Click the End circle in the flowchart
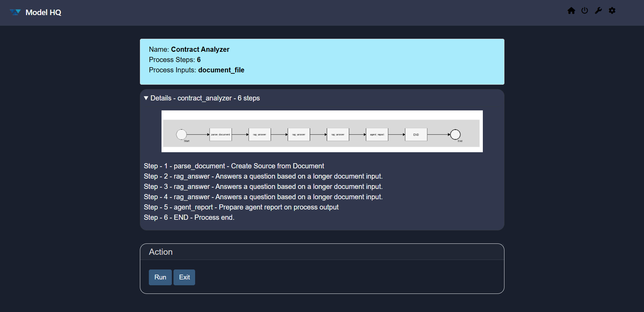The image size is (644, 312). click(x=455, y=134)
